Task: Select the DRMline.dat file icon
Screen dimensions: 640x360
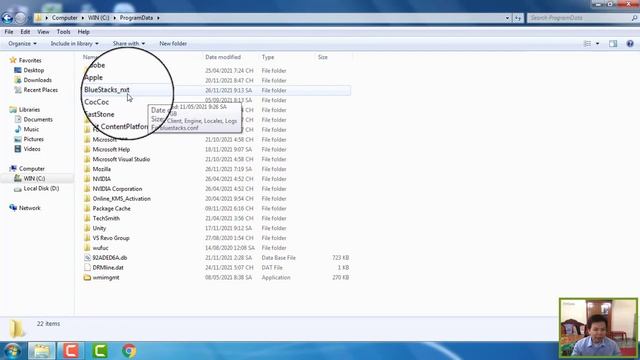Action: tap(87, 268)
